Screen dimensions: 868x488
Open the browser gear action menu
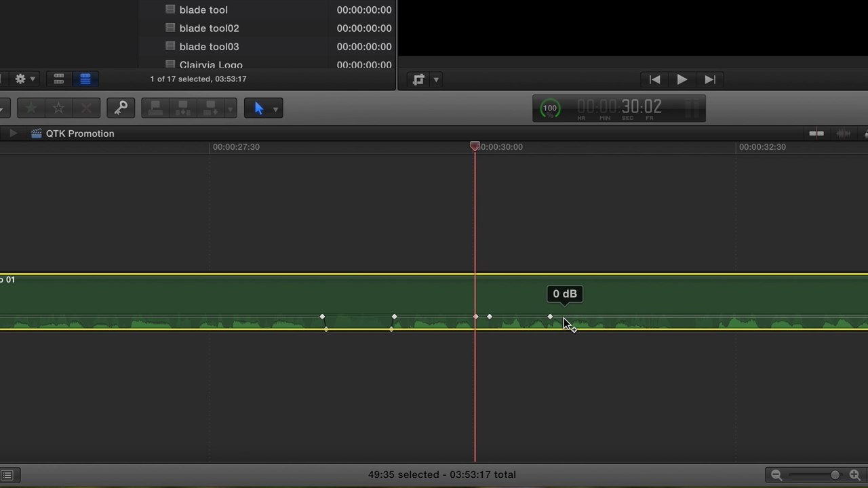click(x=25, y=79)
